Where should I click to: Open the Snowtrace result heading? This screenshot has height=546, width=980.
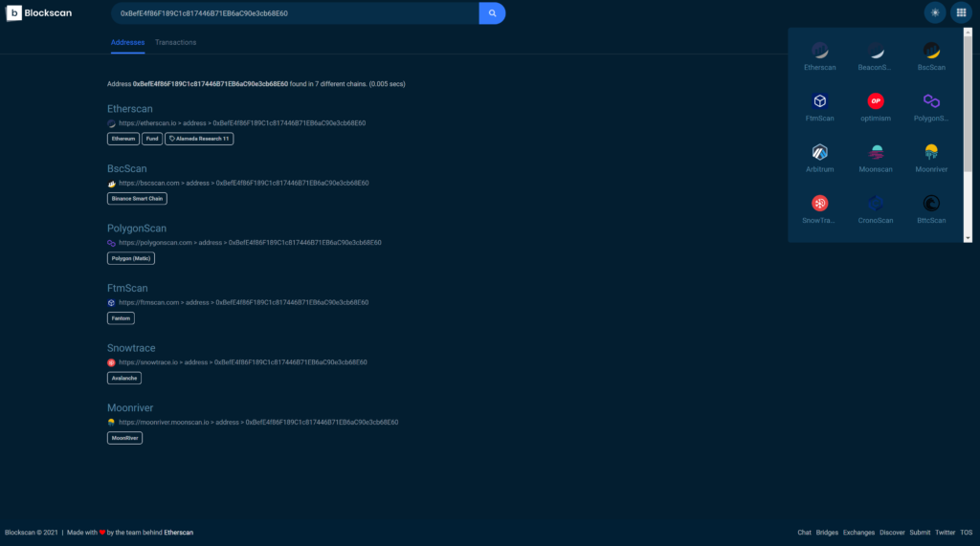[x=130, y=348]
